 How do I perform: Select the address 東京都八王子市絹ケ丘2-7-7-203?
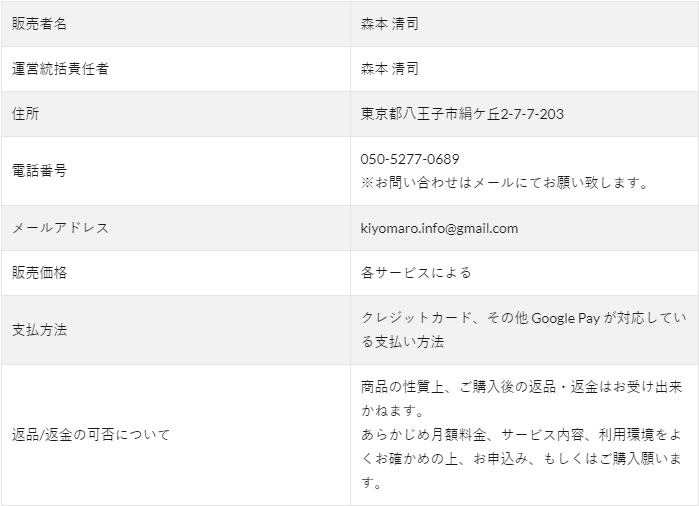point(462,114)
